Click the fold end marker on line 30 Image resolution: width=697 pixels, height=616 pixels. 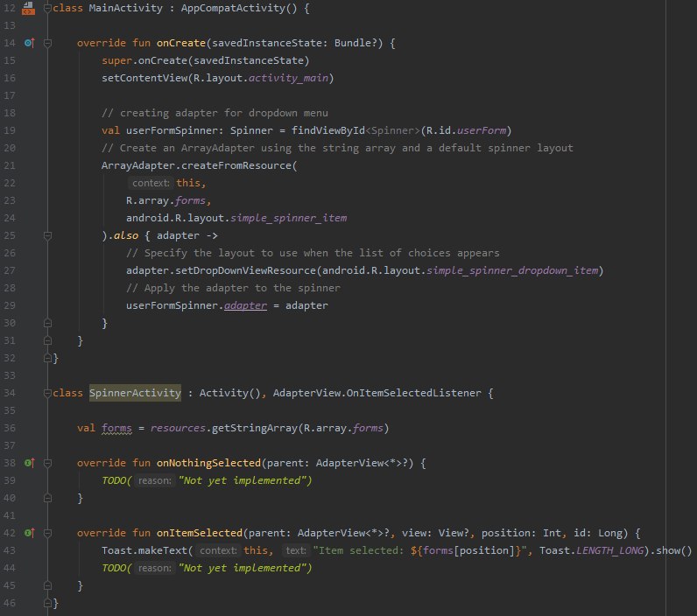click(47, 324)
